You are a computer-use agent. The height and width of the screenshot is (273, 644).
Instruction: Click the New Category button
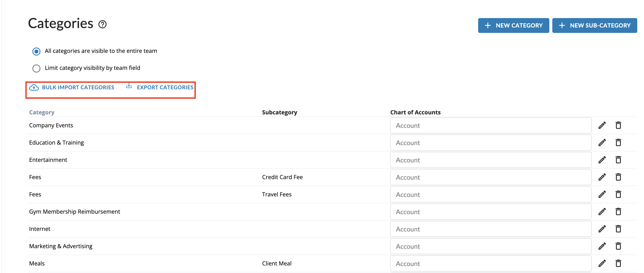tap(513, 26)
